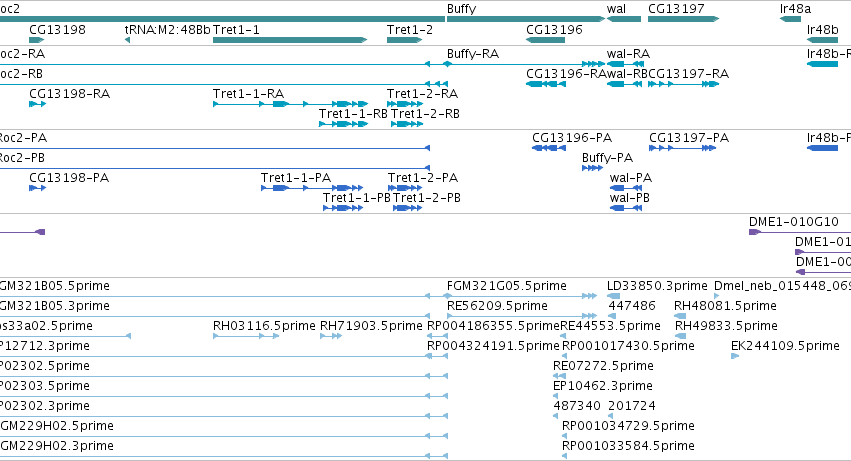Open the Buffy-RA transcript label
The width and height of the screenshot is (851, 461).
(473, 54)
